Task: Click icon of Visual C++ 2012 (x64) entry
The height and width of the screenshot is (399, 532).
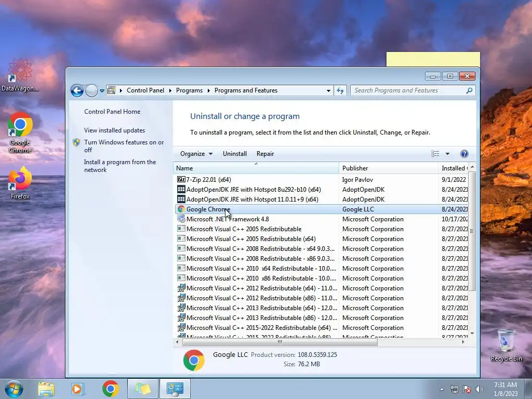Action: coord(181,288)
